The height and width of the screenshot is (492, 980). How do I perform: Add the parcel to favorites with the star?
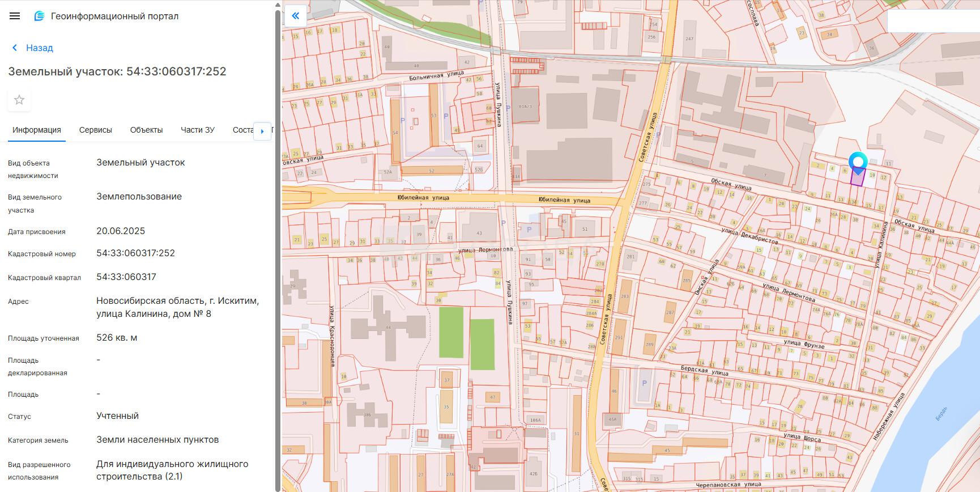[x=19, y=100]
